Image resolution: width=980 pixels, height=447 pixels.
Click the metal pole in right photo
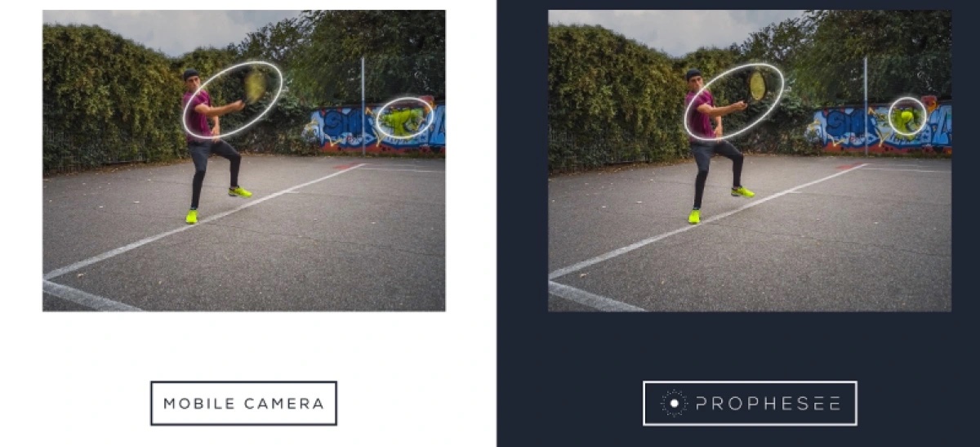866,106
